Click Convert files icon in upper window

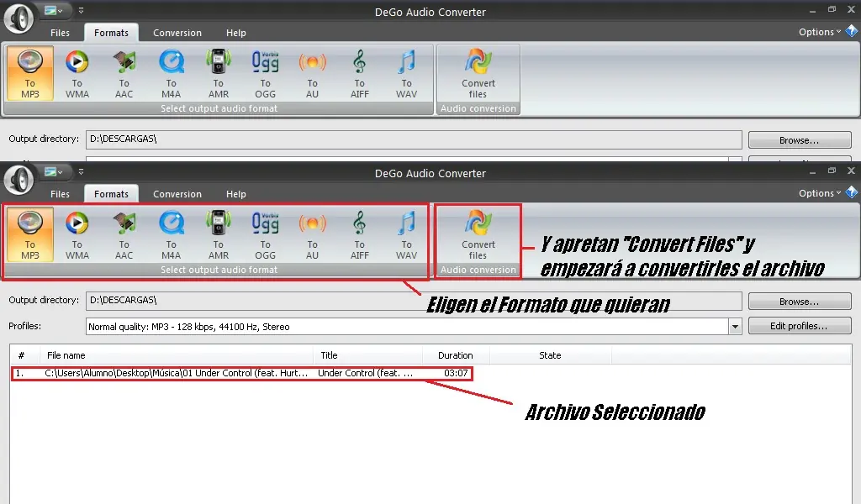478,73
